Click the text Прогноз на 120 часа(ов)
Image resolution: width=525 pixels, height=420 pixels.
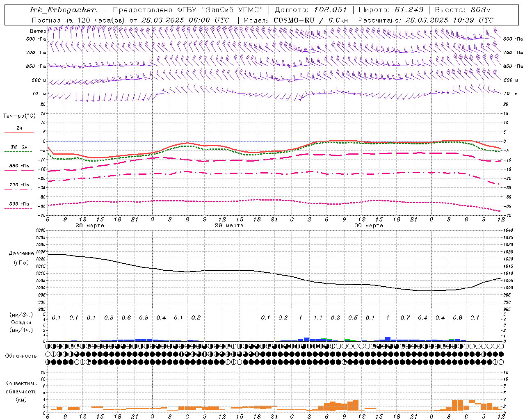point(79,20)
